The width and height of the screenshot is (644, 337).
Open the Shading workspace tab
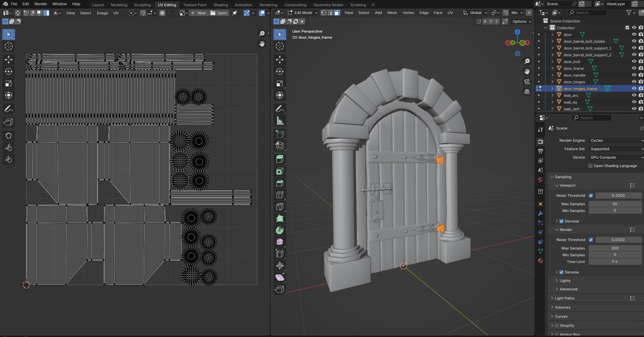point(220,5)
